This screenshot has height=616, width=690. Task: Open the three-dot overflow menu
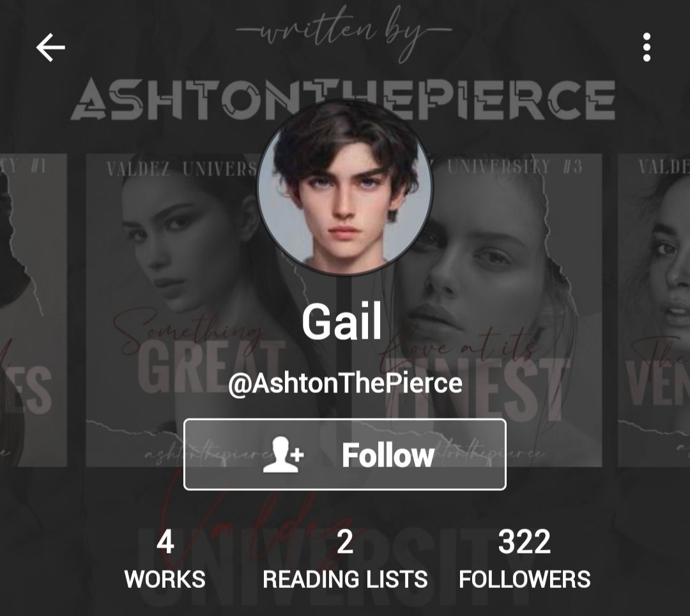[x=647, y=47]
